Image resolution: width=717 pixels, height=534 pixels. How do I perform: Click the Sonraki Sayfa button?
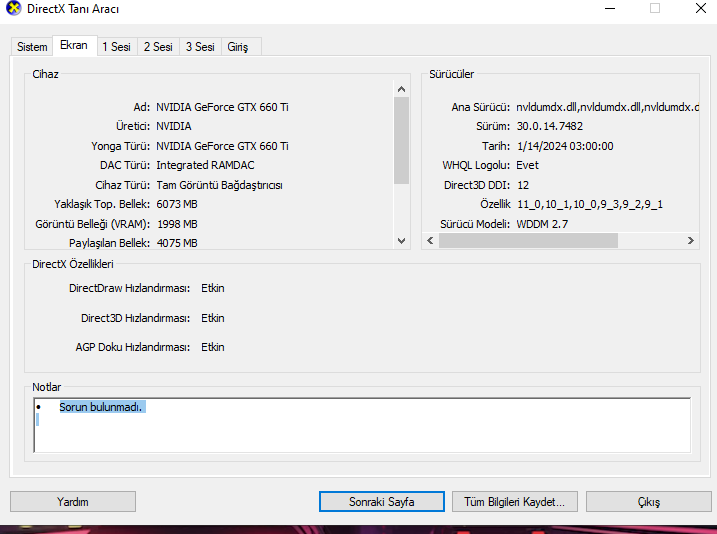point(381,502)
